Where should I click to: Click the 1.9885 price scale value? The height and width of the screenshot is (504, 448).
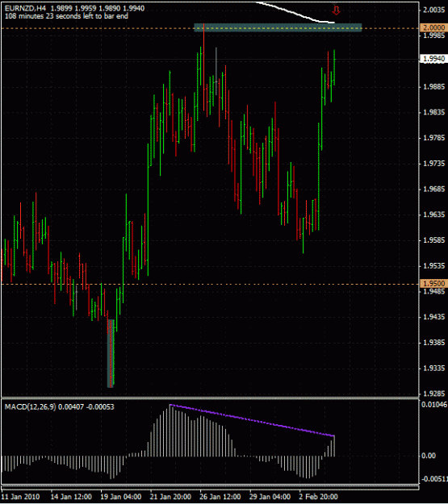click(434, 87)
